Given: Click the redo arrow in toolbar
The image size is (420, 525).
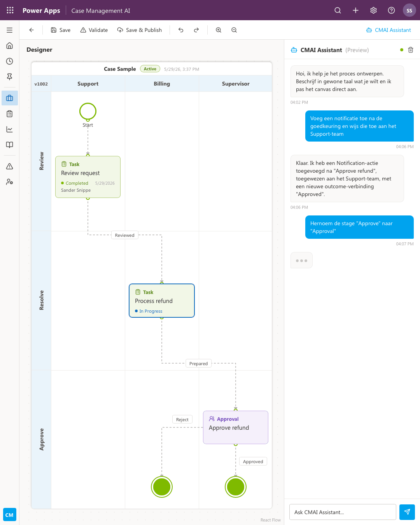Looking at the screenshot, I should pyautogui.click(x=196, y=30).
